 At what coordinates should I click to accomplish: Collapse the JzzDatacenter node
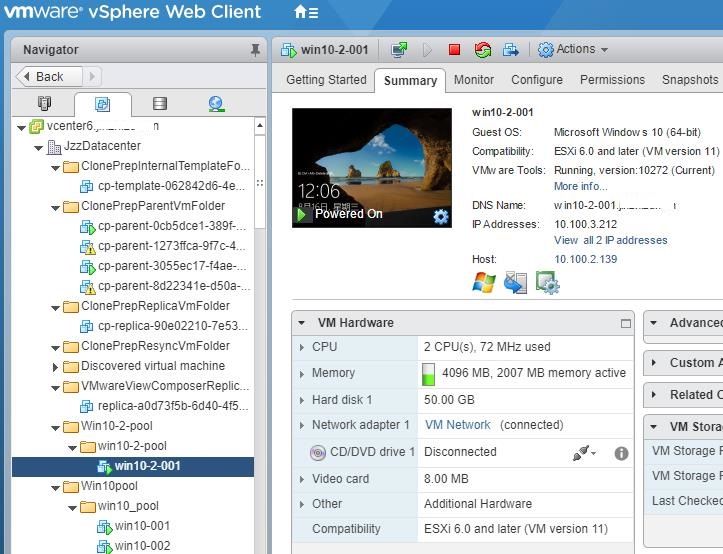[x=39, y=148]
